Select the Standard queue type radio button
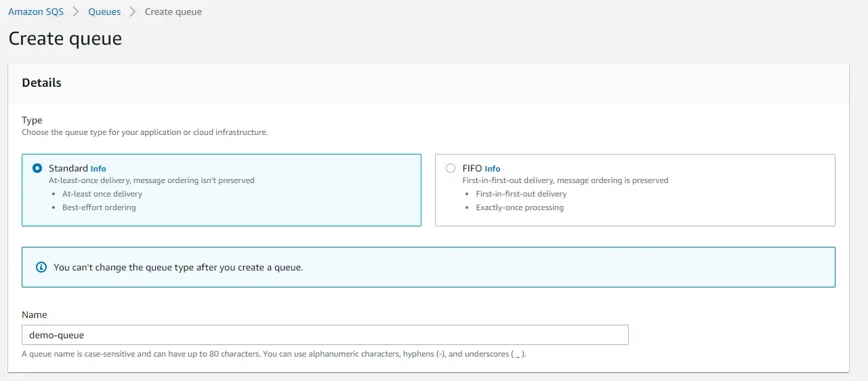This screenshot has height=381, width=868. (37, 168)
